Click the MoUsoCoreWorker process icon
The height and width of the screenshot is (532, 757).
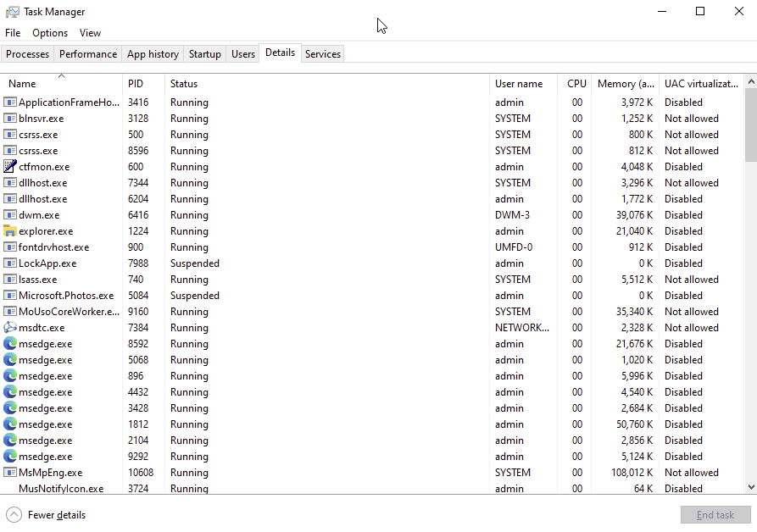coord(9,312)
